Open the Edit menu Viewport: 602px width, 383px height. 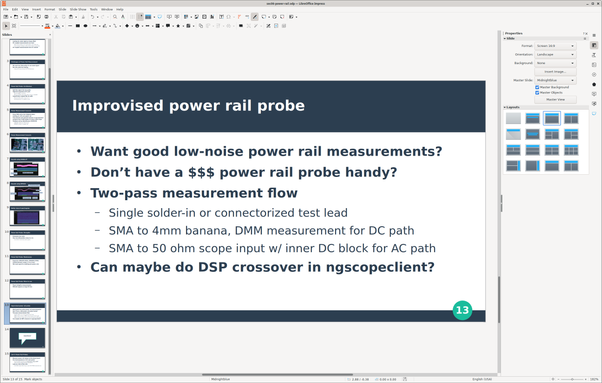click(15, 9)
